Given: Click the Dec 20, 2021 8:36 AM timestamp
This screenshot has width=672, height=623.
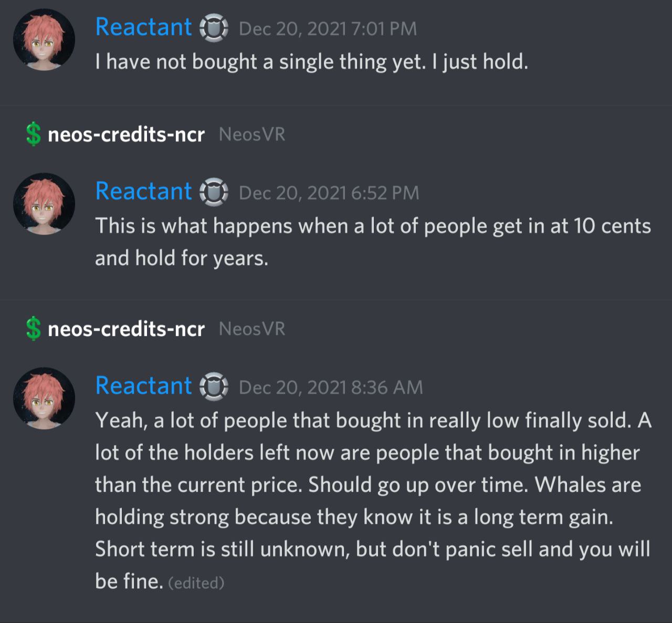Looking at the screenshot, I should (330, 388).
